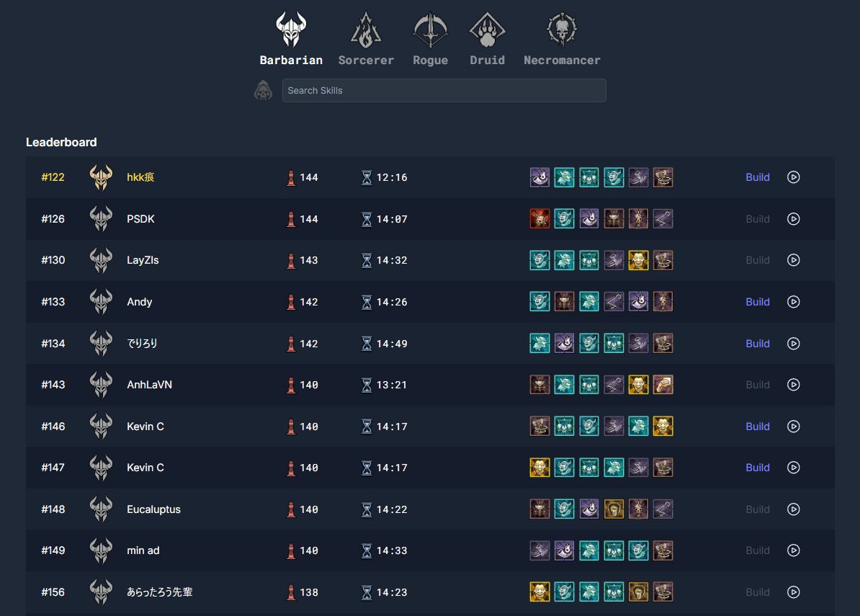Select player name あらったろう先輩
The image size is (860, 616).
click(160, 592)
